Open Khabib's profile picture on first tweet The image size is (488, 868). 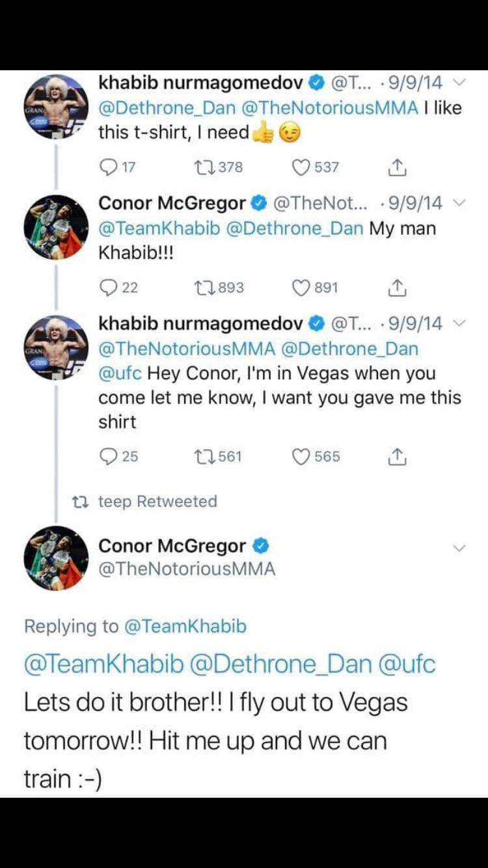(56, 106)
